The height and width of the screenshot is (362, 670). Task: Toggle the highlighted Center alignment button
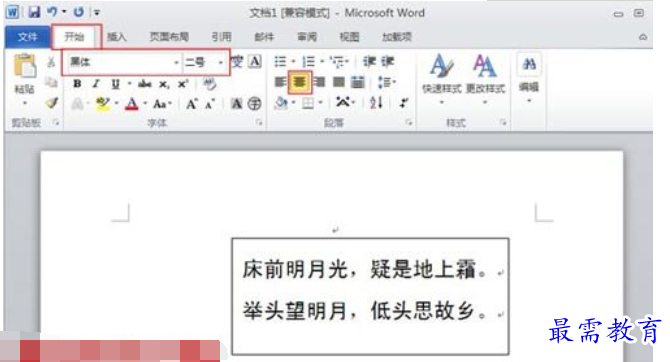pyautogui.click(x=300, y=82)
